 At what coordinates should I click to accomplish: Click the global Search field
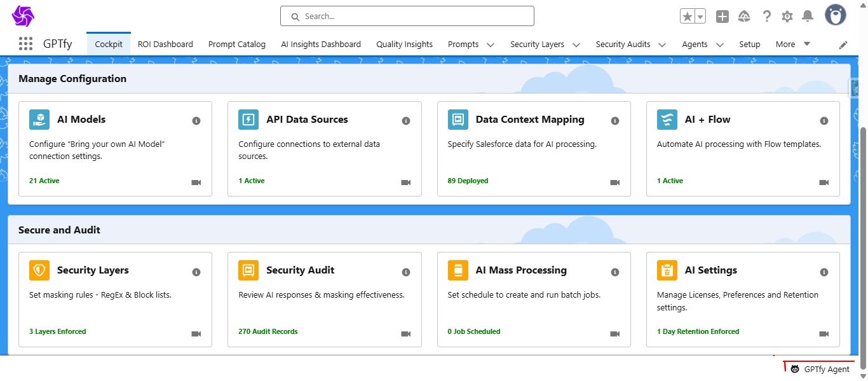tap(407, 16)
